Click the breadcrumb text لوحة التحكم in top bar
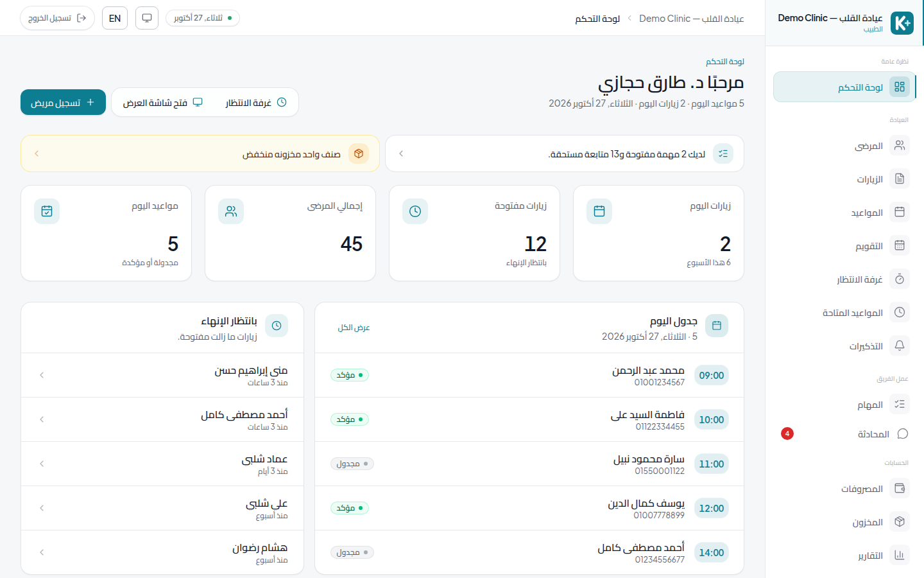 [x=597, y=19]
